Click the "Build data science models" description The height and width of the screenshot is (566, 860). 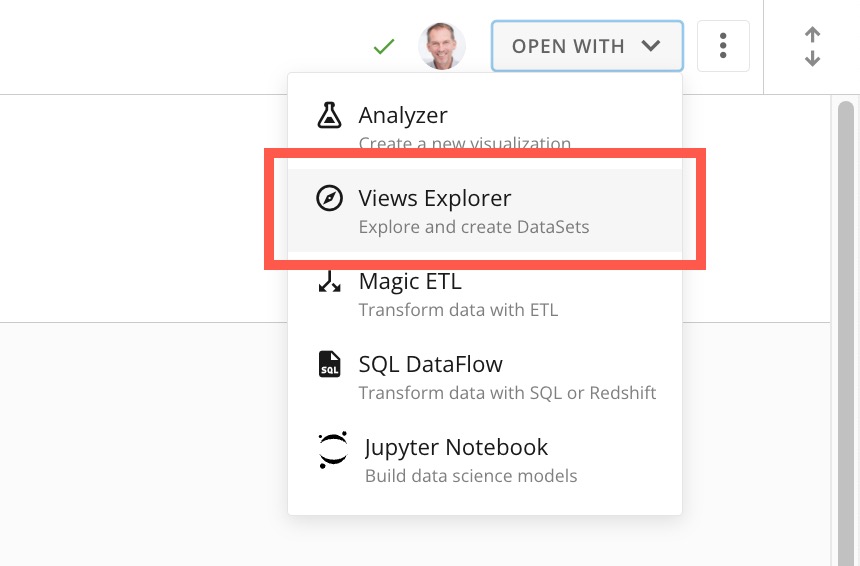pyautogui.click(x=471, y=476)
